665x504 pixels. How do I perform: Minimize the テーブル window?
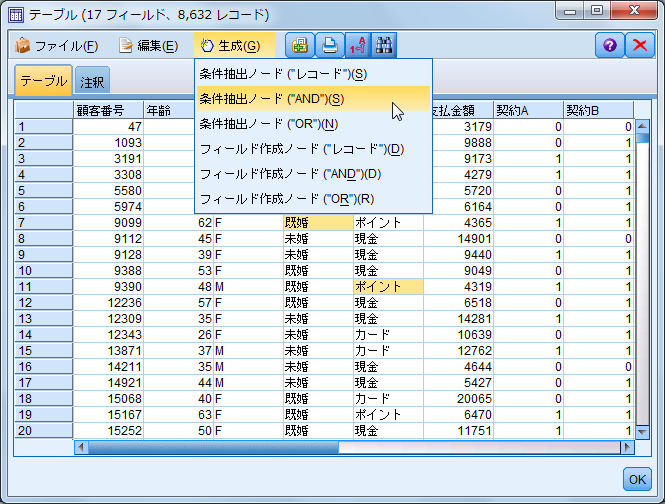click(x=570, y=10)
